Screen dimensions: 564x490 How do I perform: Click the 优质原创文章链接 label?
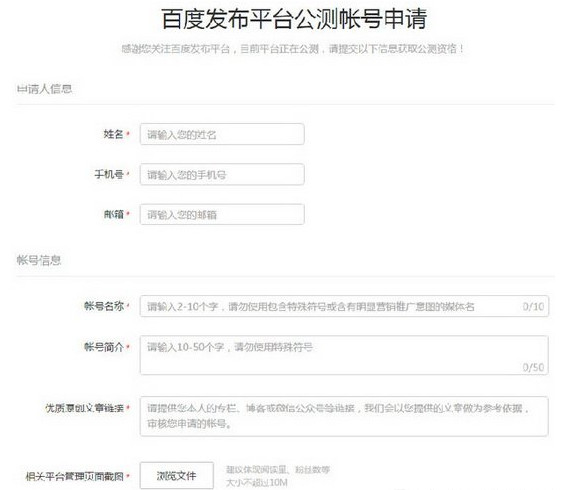click(85, 408)
